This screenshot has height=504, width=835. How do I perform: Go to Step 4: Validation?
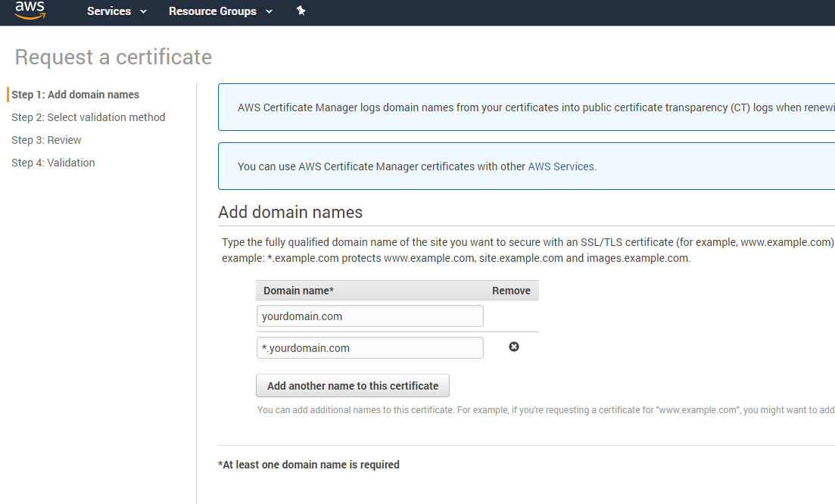(53, 163)
